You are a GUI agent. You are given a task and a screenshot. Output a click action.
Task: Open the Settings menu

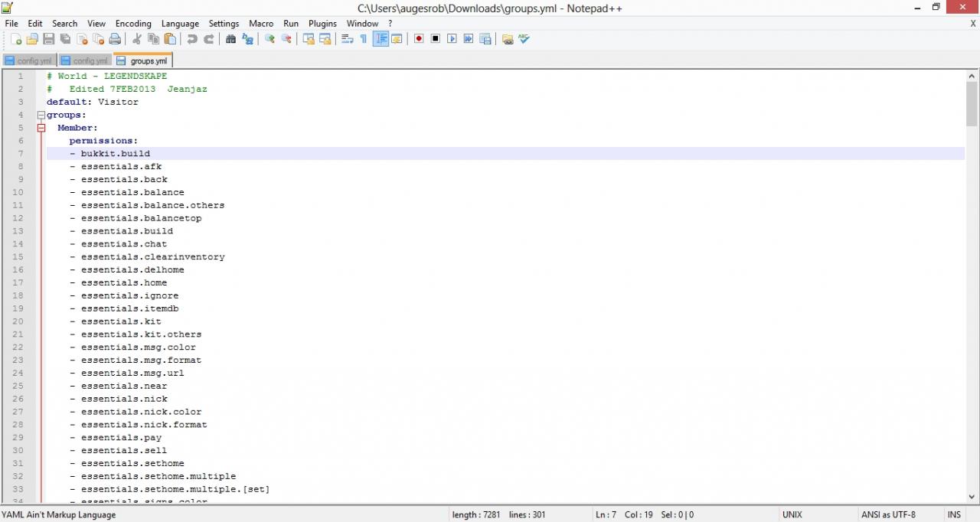224,24
